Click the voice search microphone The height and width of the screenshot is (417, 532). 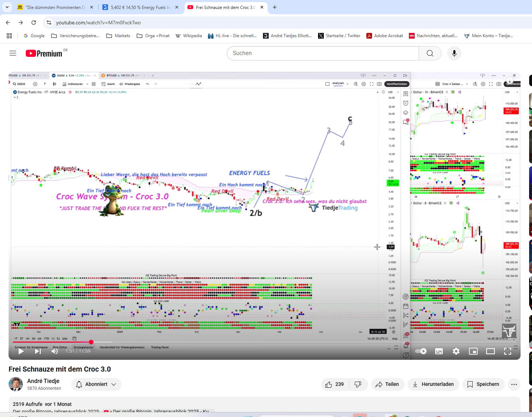[x=454, y=53]
